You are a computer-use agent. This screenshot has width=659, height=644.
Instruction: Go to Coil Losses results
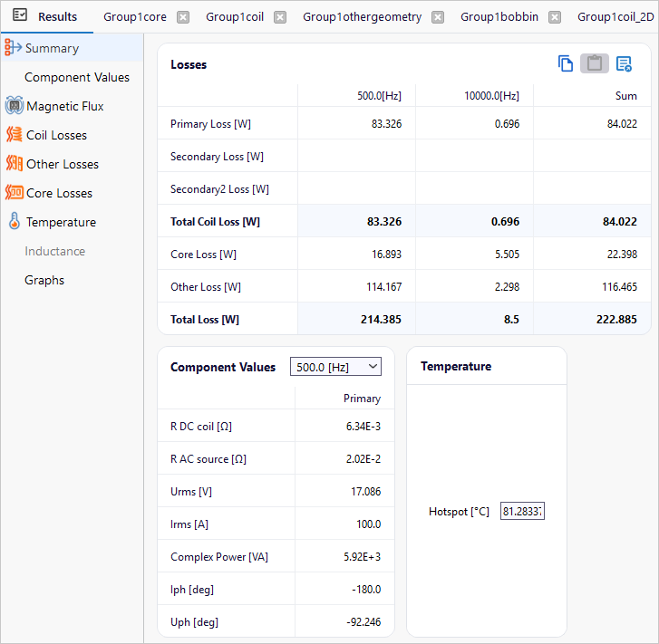coord(56,135)
